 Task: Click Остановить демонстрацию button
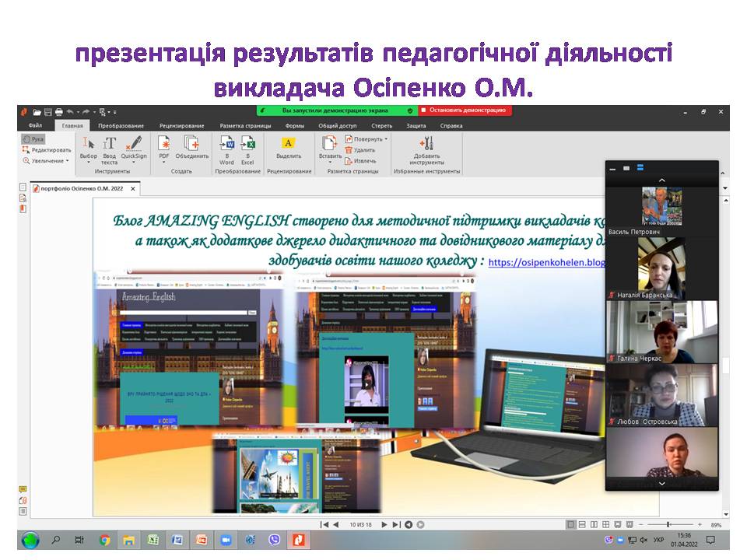[465, 110]
